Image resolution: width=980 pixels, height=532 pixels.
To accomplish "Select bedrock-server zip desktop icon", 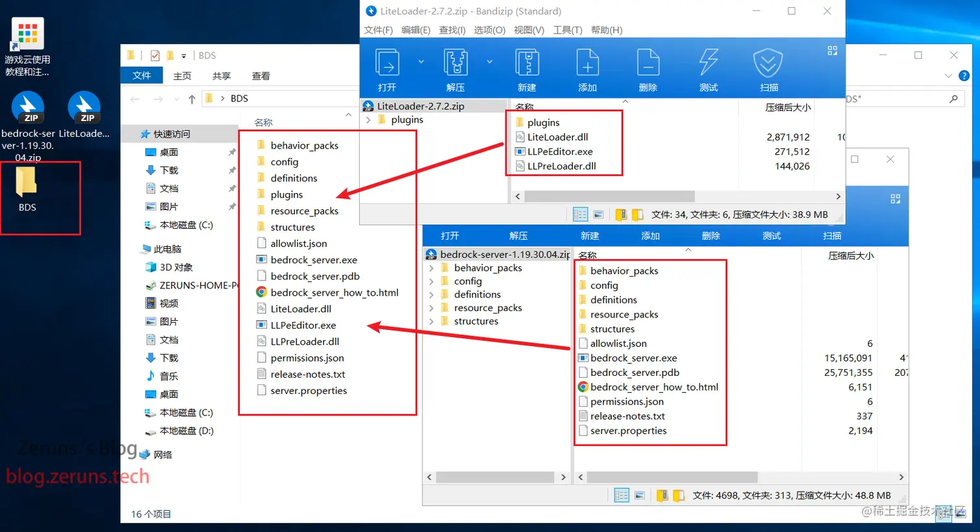I will 28,126.
